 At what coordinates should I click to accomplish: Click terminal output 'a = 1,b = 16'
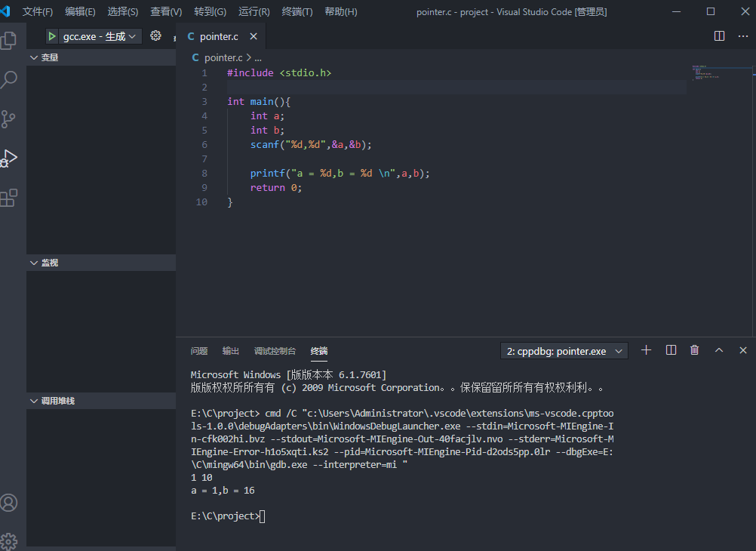click(223, 491)
